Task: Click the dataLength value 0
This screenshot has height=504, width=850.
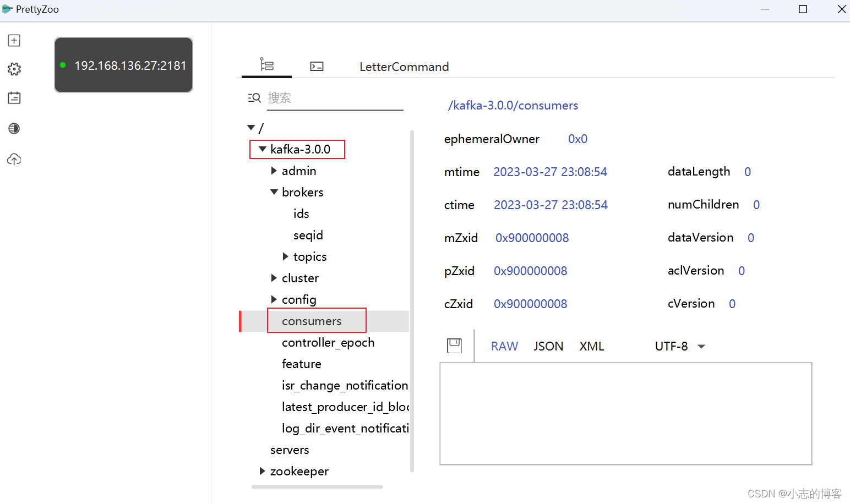Action: 748,172
